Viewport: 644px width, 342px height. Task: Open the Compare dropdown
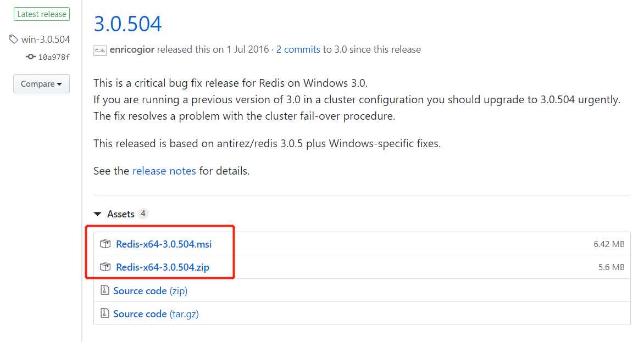[x=41, y=83]
